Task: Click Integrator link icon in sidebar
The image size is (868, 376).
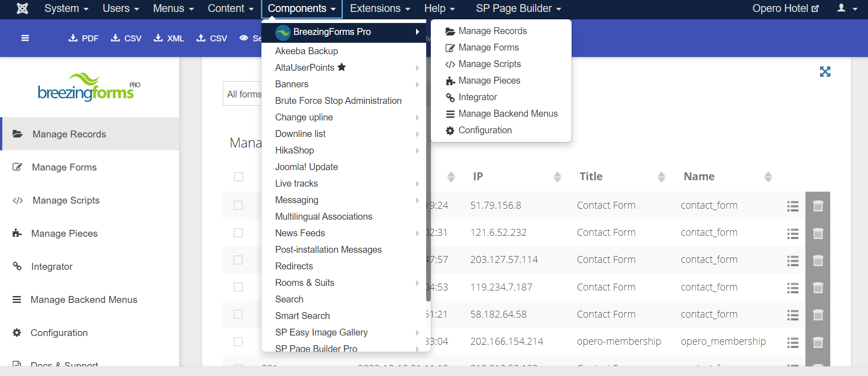Action: point(17,266)
